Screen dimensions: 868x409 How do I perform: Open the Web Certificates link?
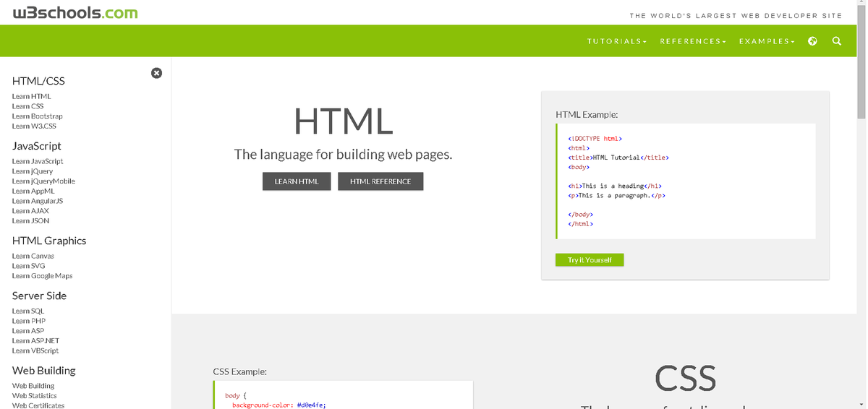coord(38,405)
